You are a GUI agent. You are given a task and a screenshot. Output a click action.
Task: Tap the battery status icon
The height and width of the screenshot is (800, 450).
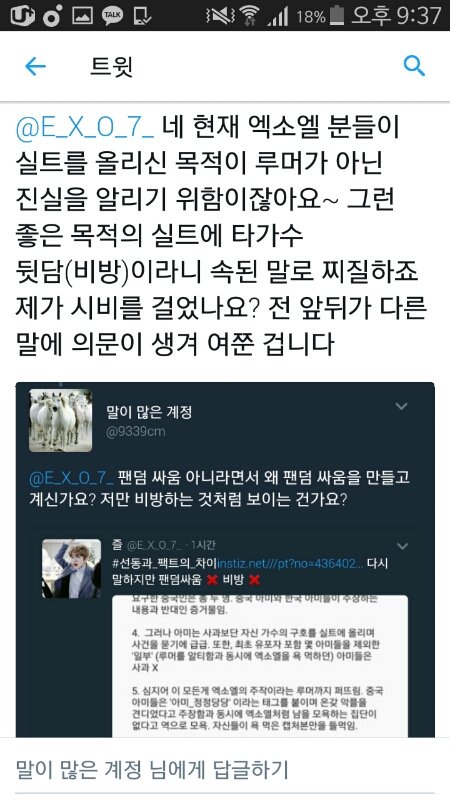[x=337, y=15]
